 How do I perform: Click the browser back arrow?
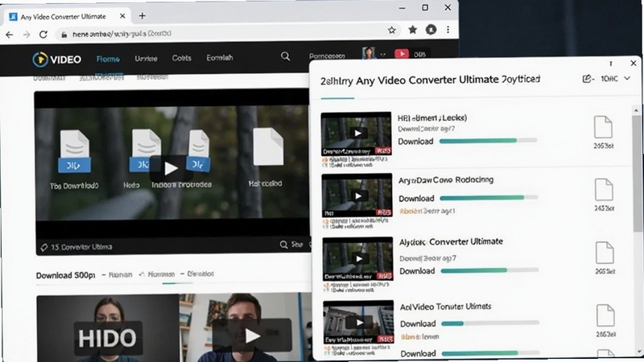pyautogui.click(x=9, y=35)
